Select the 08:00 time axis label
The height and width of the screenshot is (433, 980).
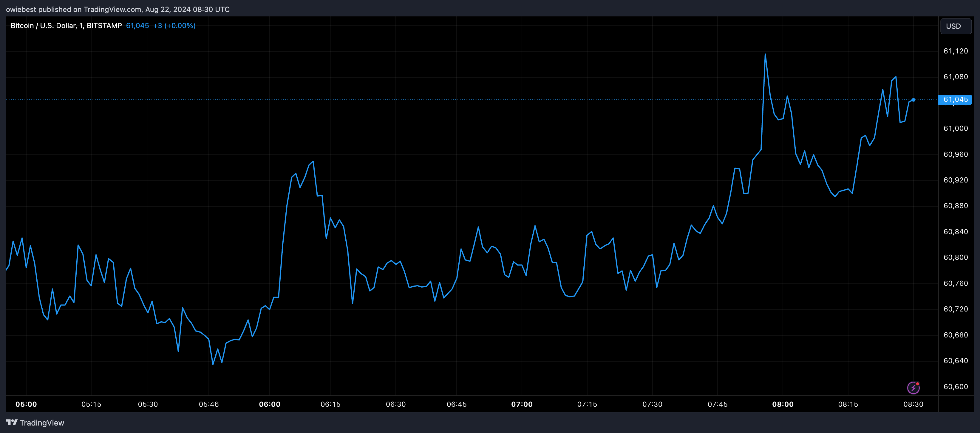coord(783,404)
